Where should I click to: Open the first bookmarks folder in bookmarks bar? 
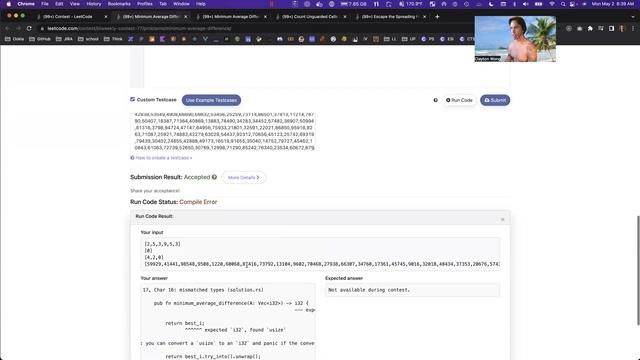click(x=15, y=39)
